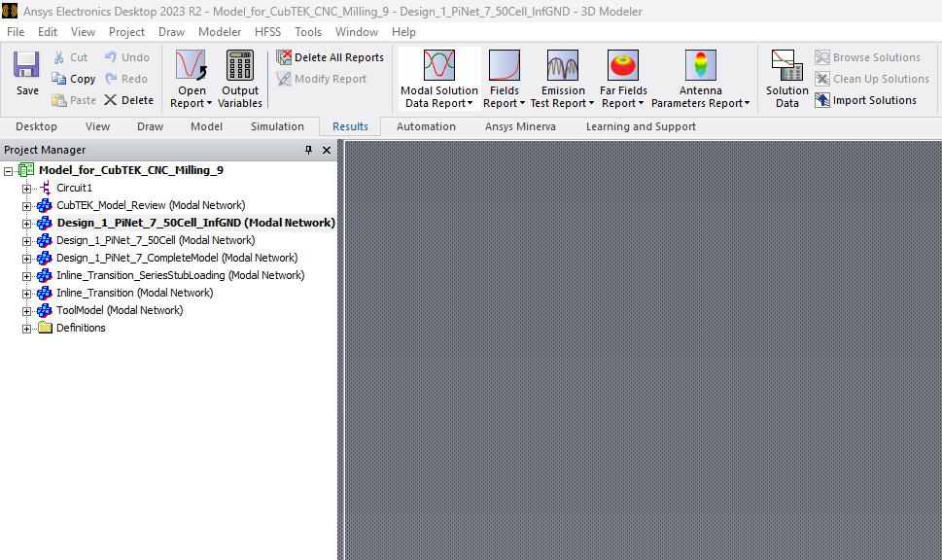The width and height of the screenshot is (942, 560).
Task: Switch to the Ansys Minerva ribbon tab
Action: (520, 126)
